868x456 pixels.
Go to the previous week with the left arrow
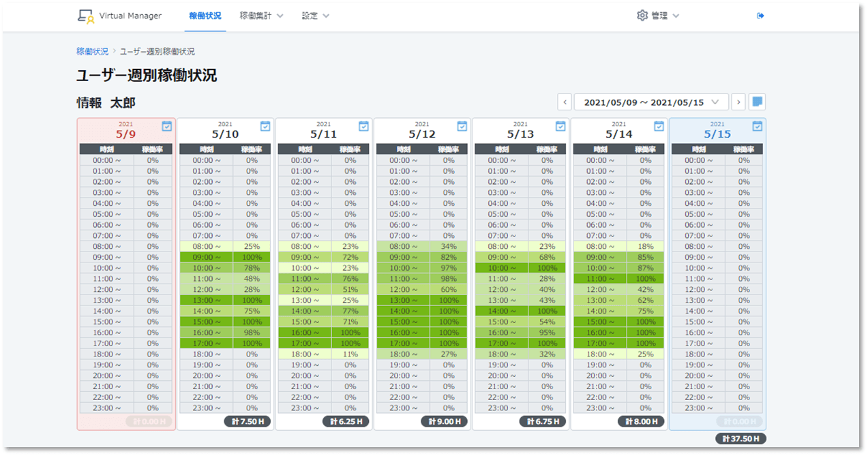[x=564, y=101]
